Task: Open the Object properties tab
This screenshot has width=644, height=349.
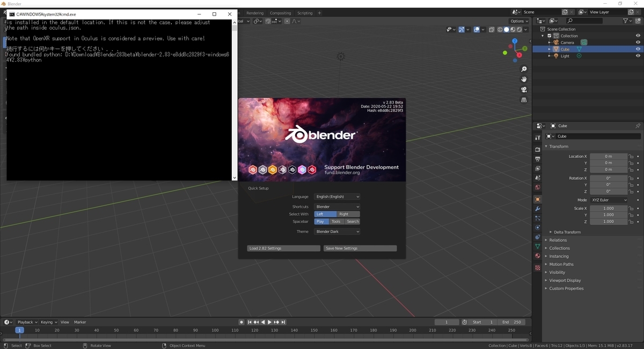Action: point(538,199)
